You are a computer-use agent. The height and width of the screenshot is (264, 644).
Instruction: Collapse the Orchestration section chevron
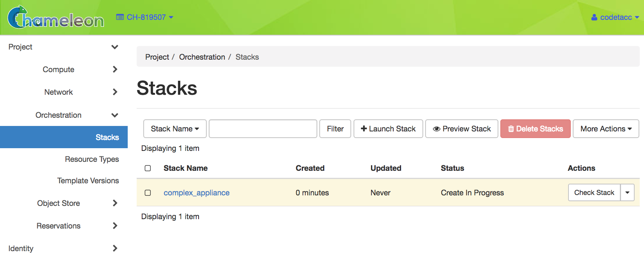pos(114,115)
